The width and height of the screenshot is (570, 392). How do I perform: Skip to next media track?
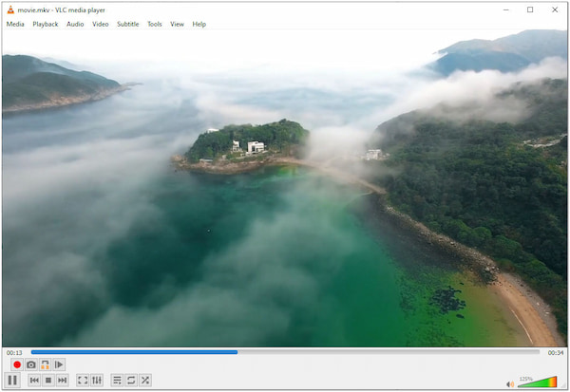62,380
